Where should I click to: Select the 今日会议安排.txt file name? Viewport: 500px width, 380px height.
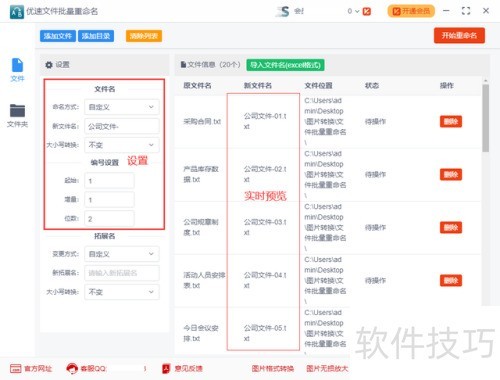(201, 333)
